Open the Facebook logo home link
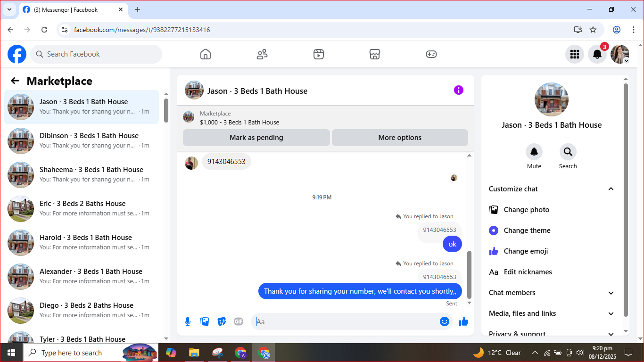The image size is (644, 362). pyautogui.click(x=17, y=54)
